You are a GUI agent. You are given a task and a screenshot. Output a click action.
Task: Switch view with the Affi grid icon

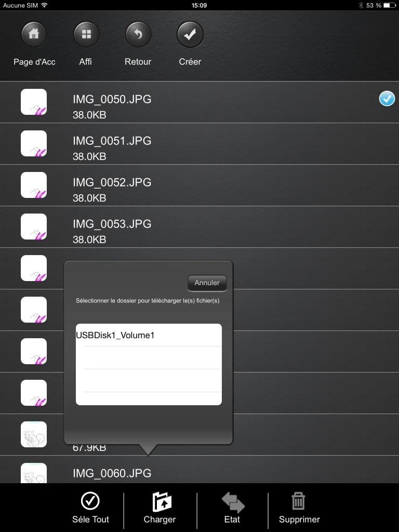coord(86,35)
